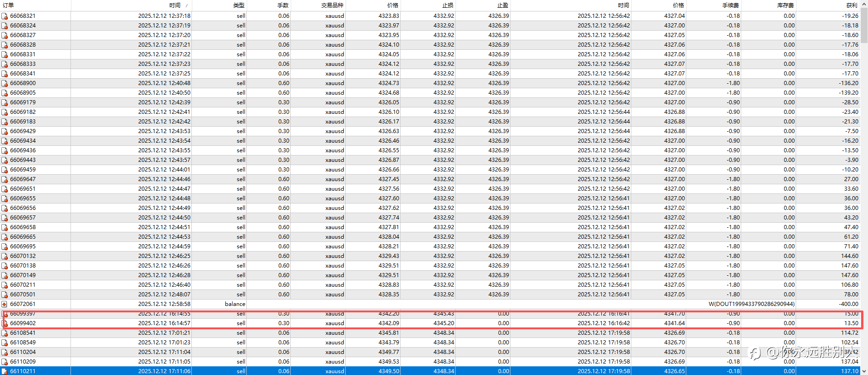Click the icon for order 66069647
This screenshot has height=375, width=868.
(x=5, y=179)
